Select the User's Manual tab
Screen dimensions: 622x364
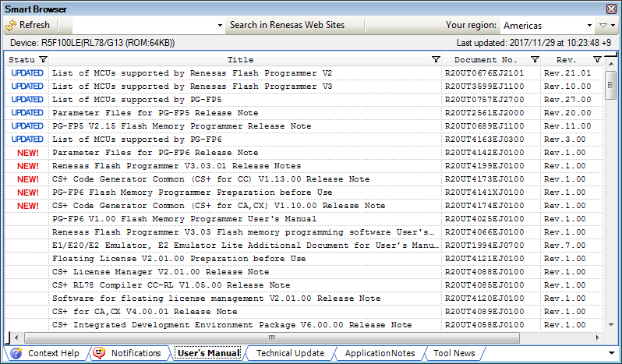point(209,353)
